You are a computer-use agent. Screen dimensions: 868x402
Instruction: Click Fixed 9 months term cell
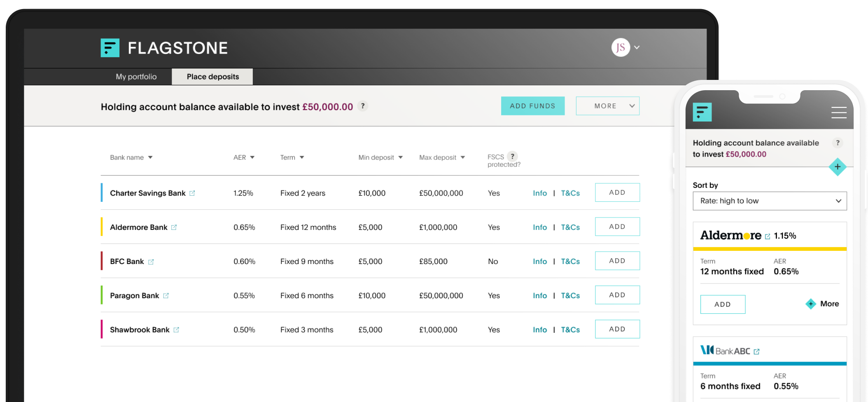(307, 262)
